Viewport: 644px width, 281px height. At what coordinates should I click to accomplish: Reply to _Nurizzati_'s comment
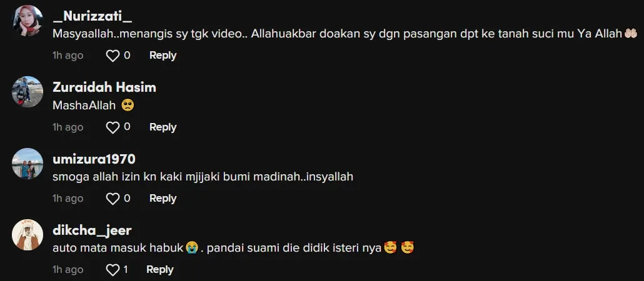[x=163, y=56]
